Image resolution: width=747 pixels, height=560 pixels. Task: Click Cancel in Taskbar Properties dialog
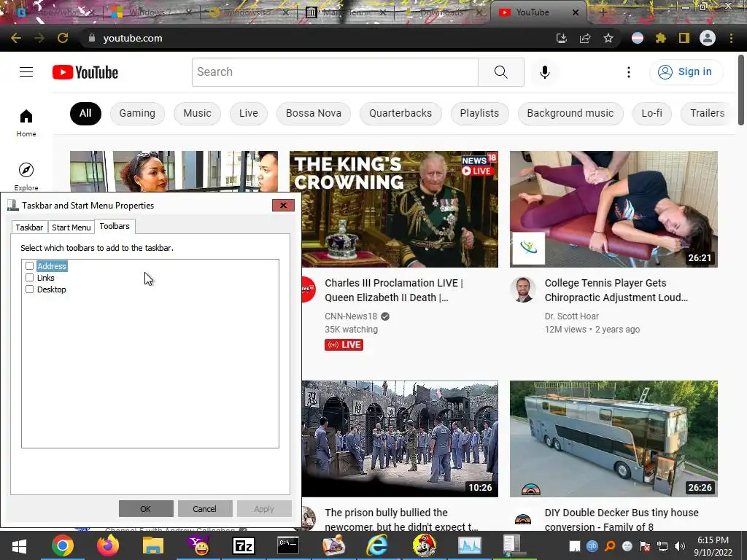pos(204,508)
